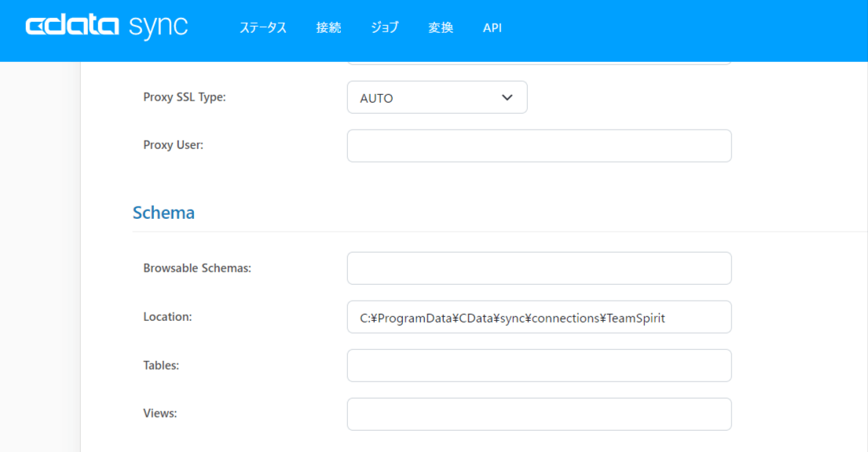Click the Browsable Schemas label

[197, 268]
